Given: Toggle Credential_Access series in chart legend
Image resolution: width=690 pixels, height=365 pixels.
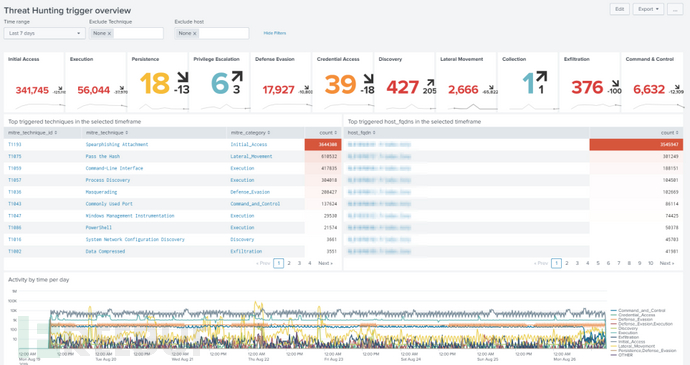Looking at the screenshot, I should [633, 315].
